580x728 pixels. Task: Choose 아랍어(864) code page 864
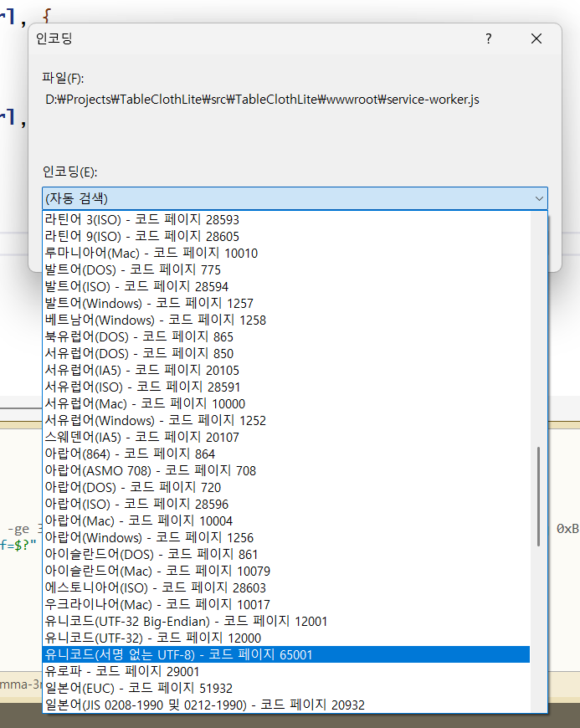pos(286,454)
